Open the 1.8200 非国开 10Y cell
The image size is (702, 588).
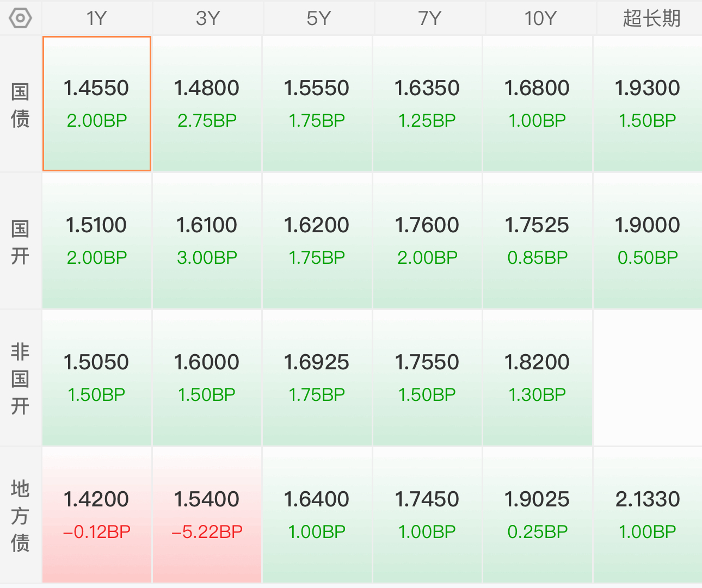coord(537,378)
